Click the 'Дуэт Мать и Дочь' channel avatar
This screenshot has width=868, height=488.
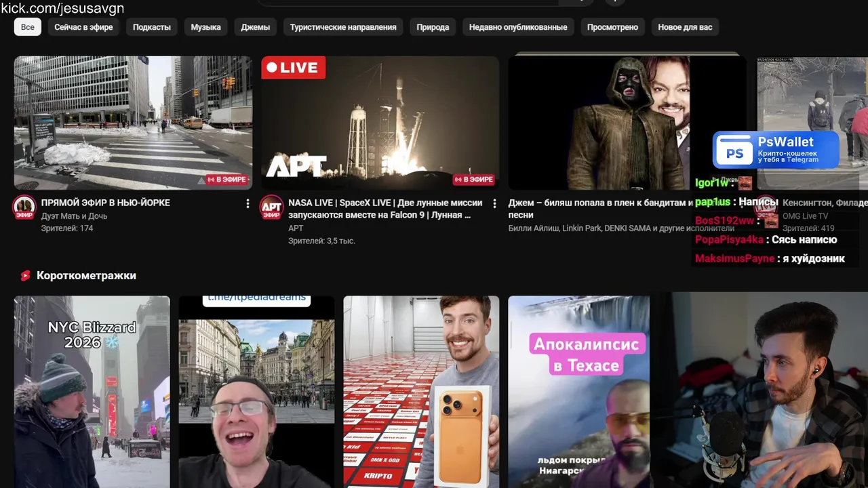(25, 207)
